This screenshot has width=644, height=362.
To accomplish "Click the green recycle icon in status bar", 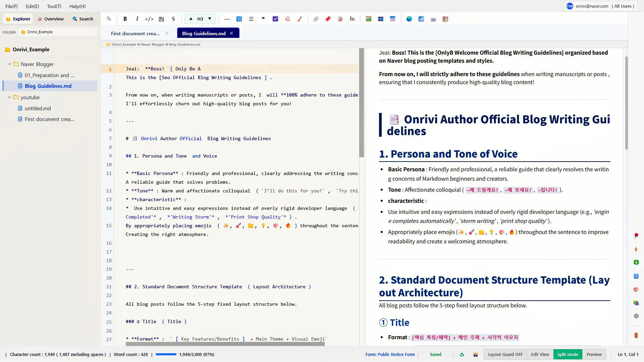I will [462, 355].
